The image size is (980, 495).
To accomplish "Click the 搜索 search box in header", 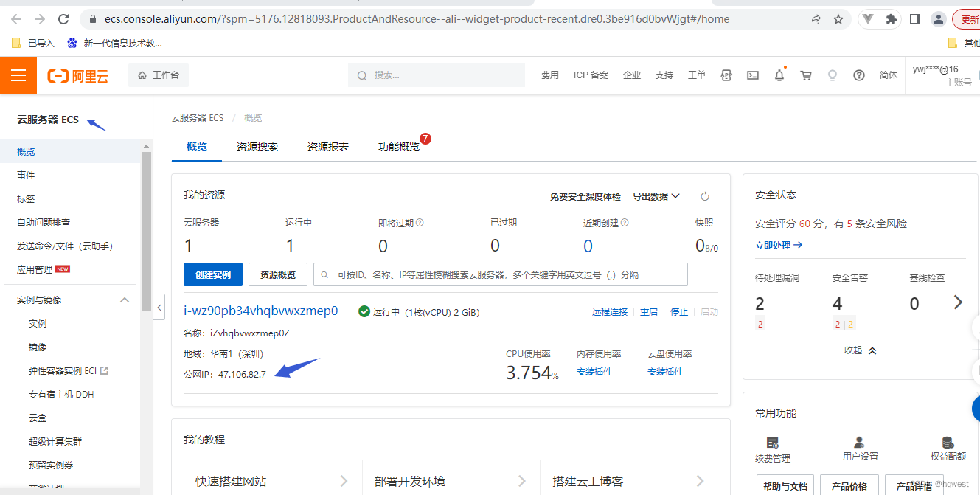I will coord(437,75).
